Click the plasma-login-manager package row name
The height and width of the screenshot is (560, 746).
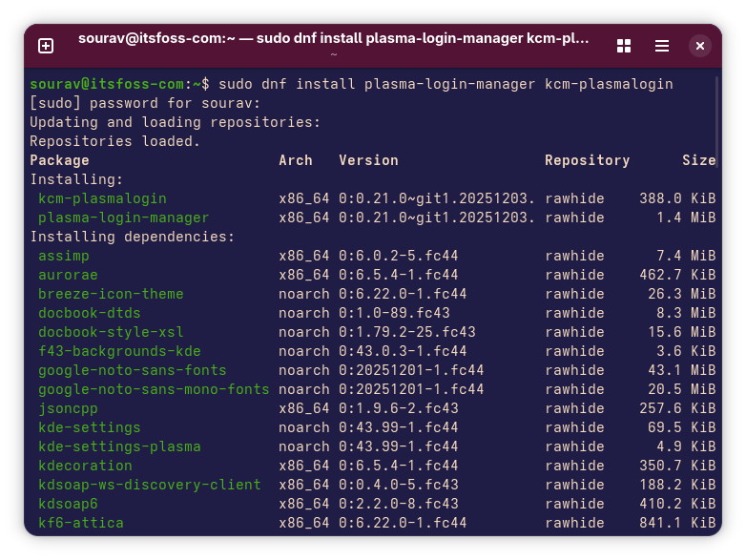coord(123,218)
